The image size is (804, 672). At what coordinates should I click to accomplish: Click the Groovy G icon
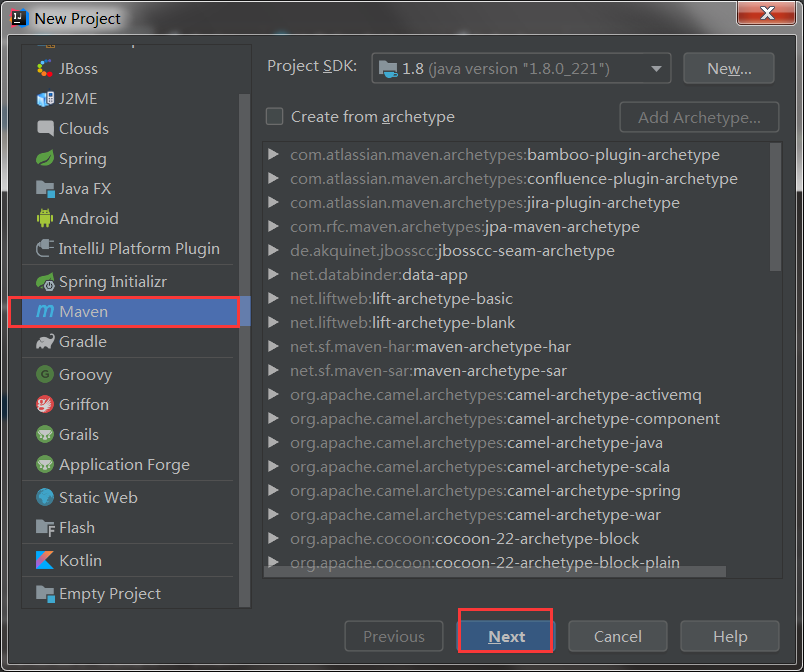click(45, 374)
